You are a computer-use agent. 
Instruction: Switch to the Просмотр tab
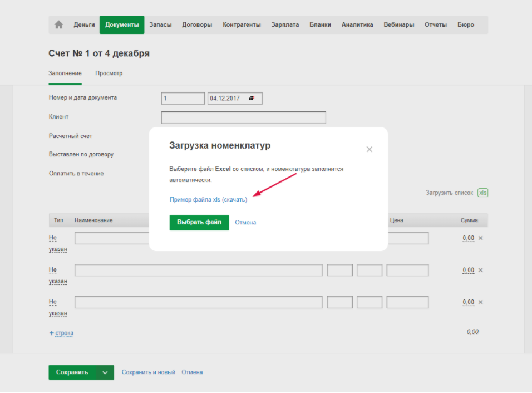(109, 73)
